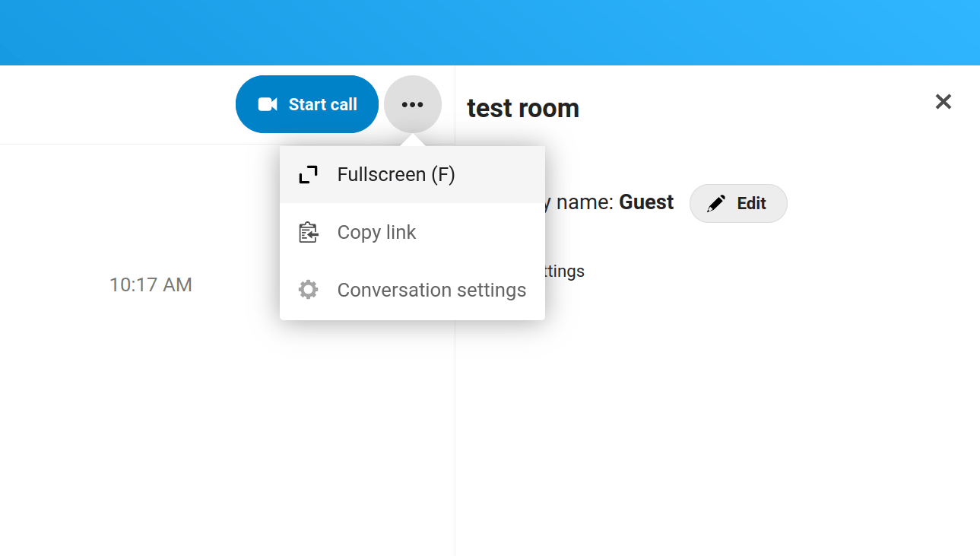The height and width of the screenshot is (556, 980).
Task: Click the test room conversation title
Action: click(523, 107)
